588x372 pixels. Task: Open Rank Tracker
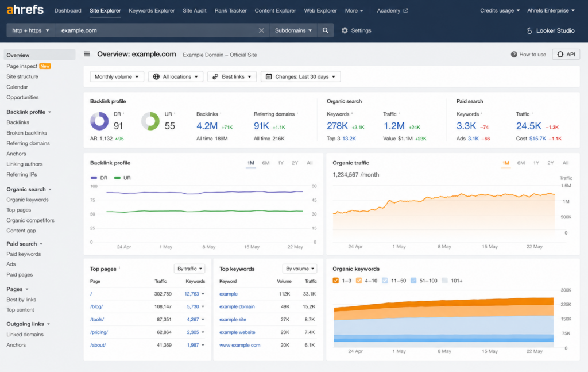pyautogui.click(x=231, y=10)
